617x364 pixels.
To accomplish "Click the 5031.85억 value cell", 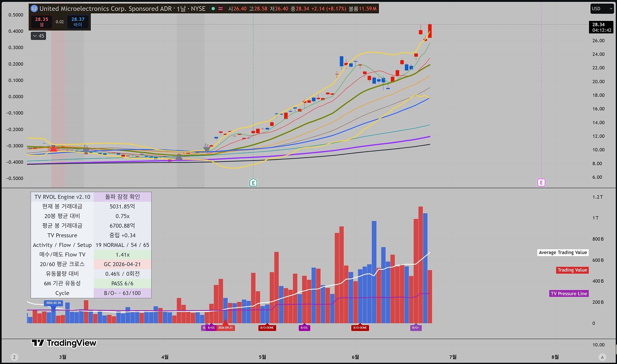I will click(x=122, y=206).
